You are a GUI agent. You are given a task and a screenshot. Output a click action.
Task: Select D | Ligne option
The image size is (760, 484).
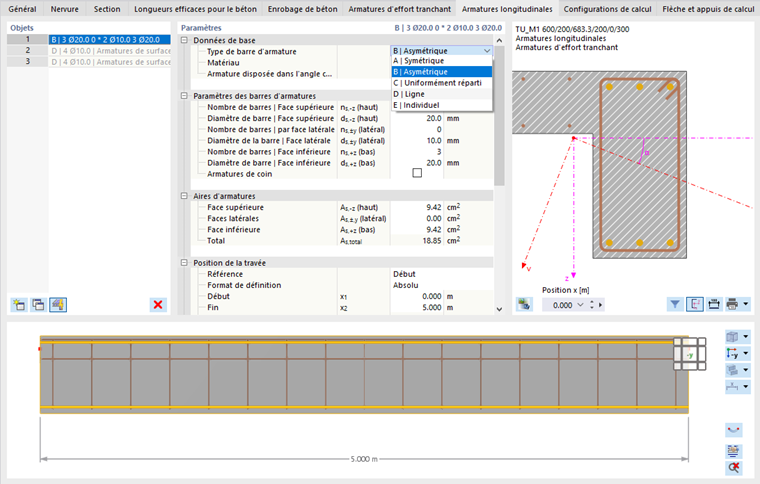442,94
